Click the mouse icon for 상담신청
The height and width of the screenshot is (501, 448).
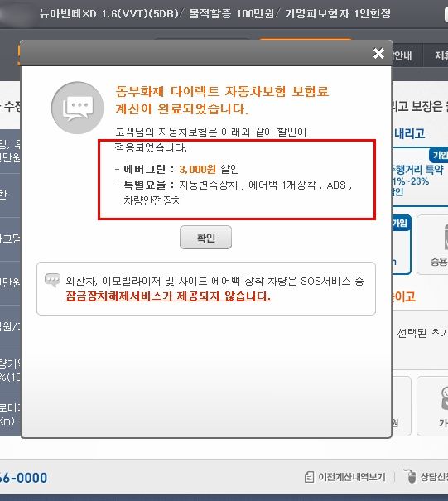410,476
